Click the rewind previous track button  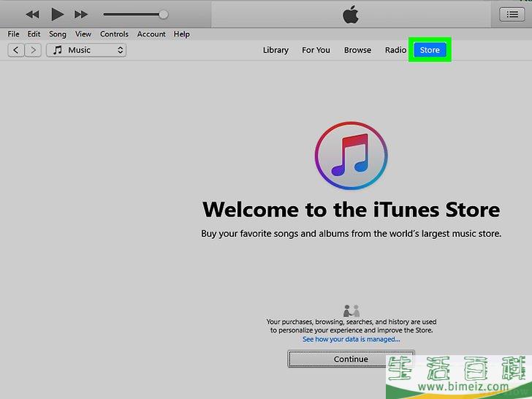(x=33, y=15)
